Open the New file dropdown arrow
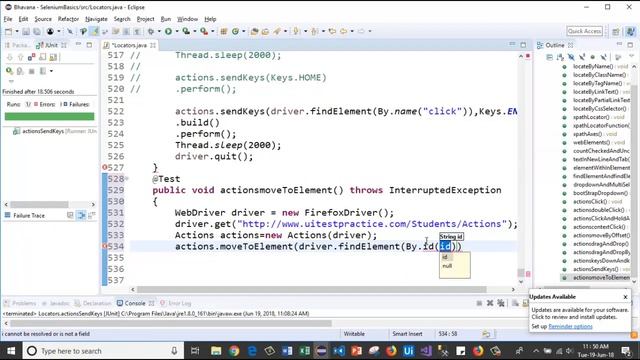640x360 pixels. point(17,31)
